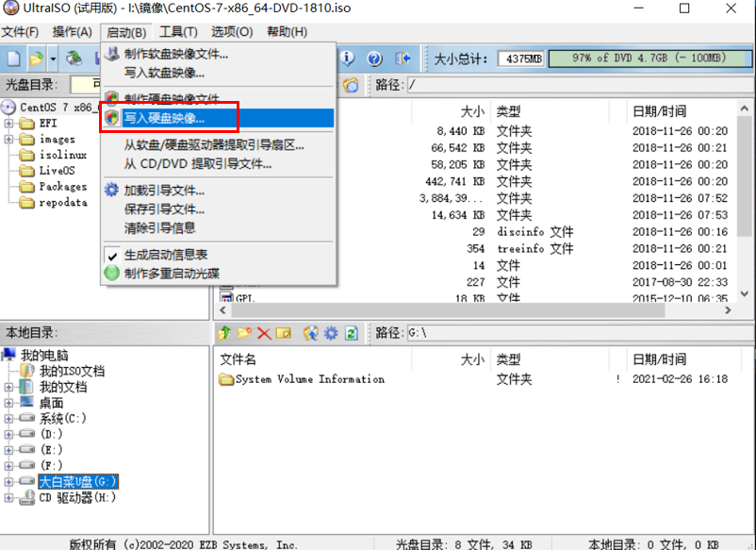Image resolution: width=756 pixels, height=550 pixels.
Task: Click the green disc icon of 制作多重启动光碟
Action: [x=112, y=273]
